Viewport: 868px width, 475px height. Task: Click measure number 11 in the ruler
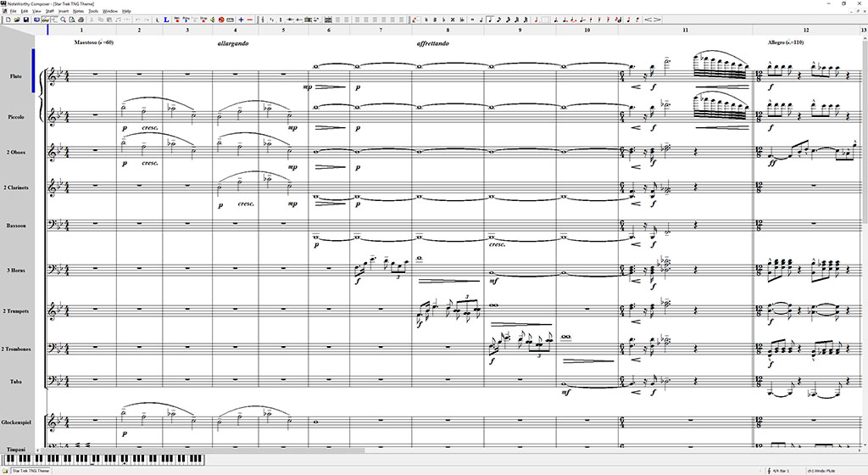(685, 30)
